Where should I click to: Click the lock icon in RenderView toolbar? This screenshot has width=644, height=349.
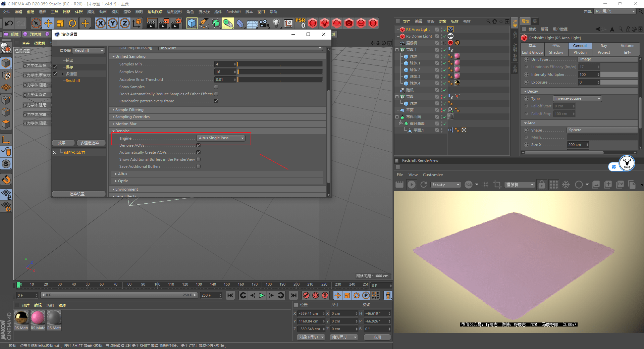541,185
